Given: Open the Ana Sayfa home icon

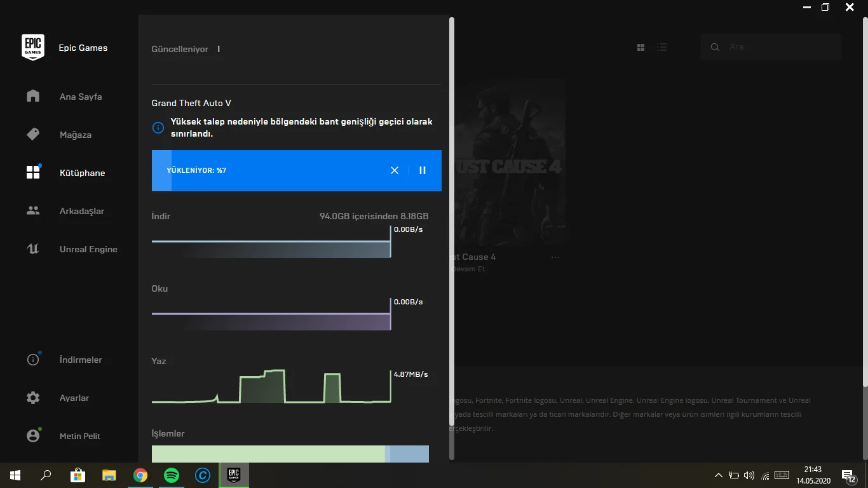Looking at the screenshot, I should (x=33, y=96).
